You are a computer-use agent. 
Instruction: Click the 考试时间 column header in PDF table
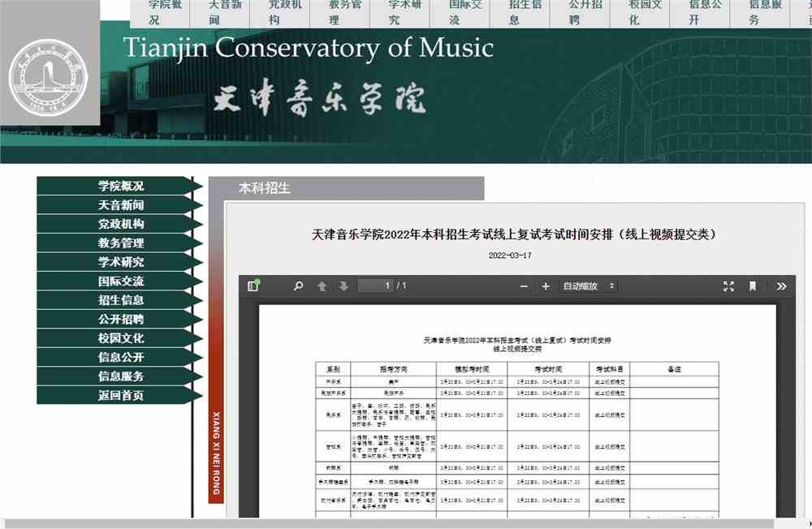tap(548, 369)
